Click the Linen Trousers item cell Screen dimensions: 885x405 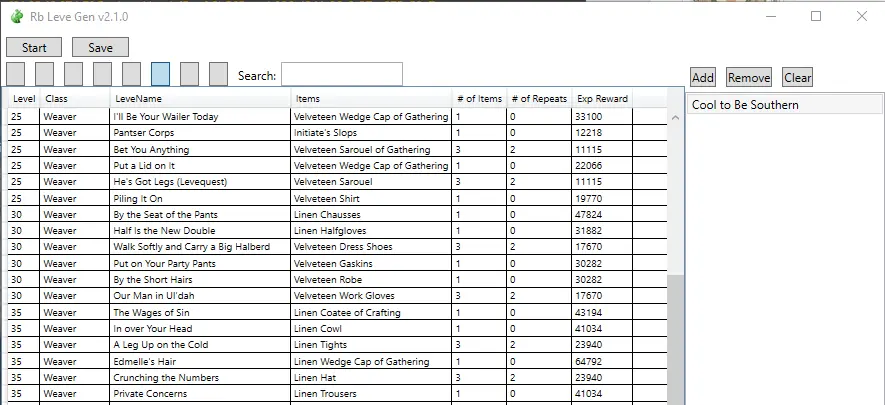point(371,394)
